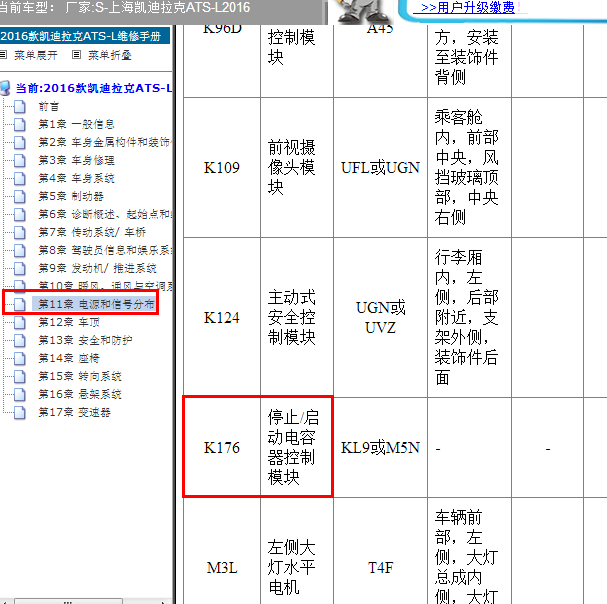Click the 第14章 座椅 document icon
The height and width of the screenshot is (604, 607).
click(20, 359)
